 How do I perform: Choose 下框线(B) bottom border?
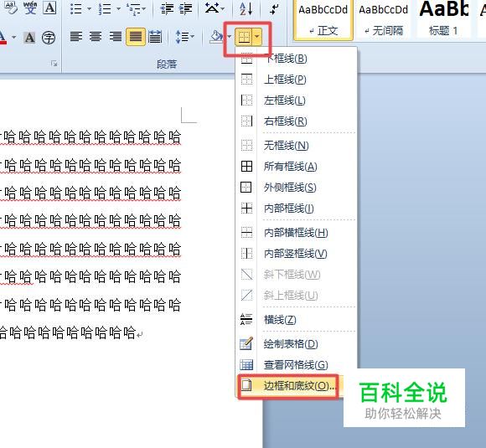[296, 59]
